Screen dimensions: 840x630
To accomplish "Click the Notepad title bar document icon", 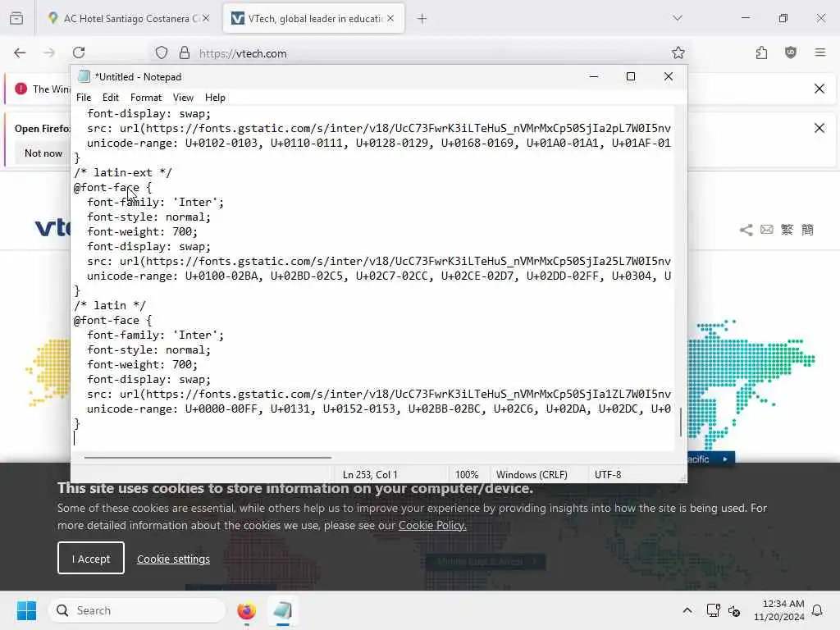I will (x=84, y=76).
